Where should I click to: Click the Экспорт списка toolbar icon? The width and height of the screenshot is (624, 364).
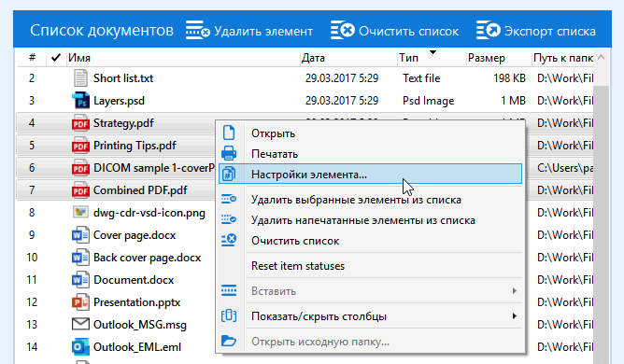(x=488, y=30)
